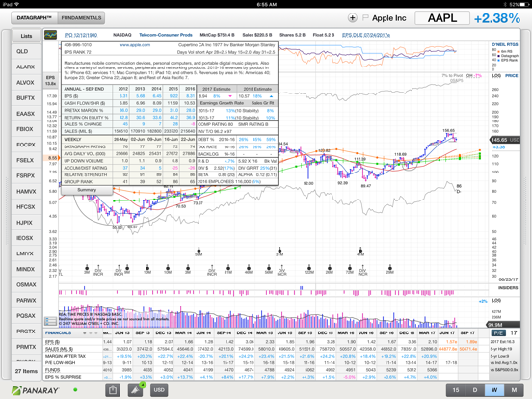The width and height of the screenshot is (532, 399).
Task: Open the chart thumbnail icon beside IPO date
Action: 51,35
